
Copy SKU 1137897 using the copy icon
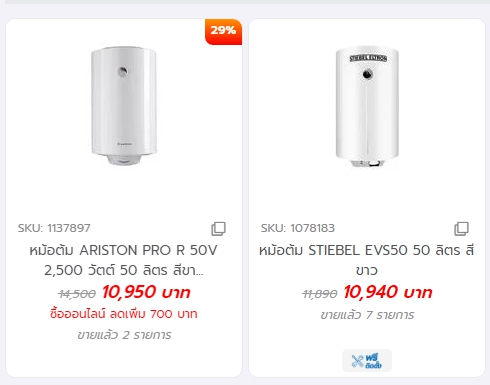[218, 229]
